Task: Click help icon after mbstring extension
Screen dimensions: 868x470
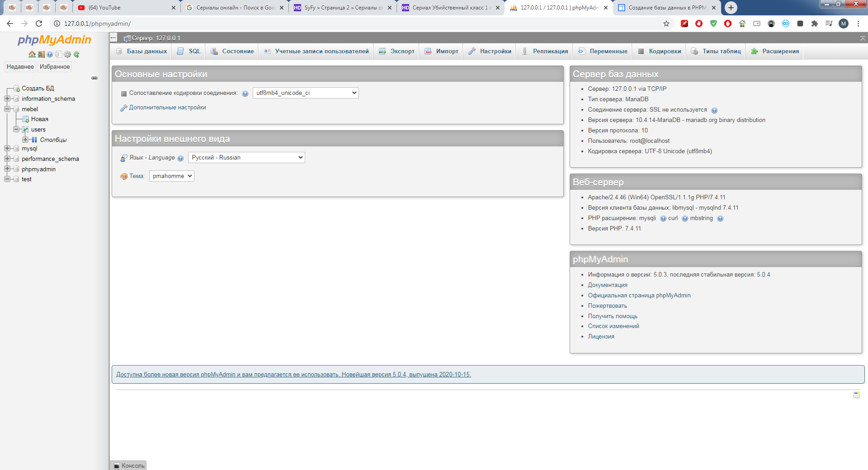Action: pos(720,219)
